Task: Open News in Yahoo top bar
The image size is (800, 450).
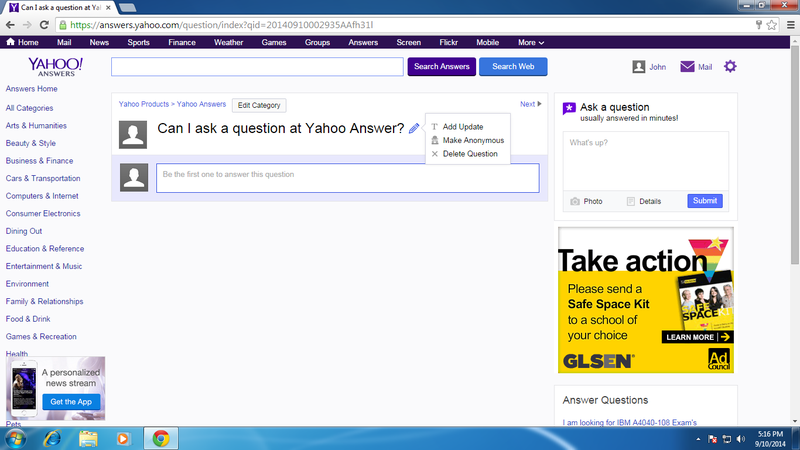Action: (99, 42)
